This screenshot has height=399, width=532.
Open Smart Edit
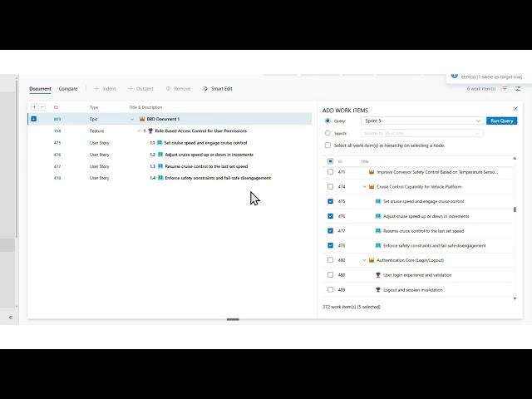coord(218,89)
